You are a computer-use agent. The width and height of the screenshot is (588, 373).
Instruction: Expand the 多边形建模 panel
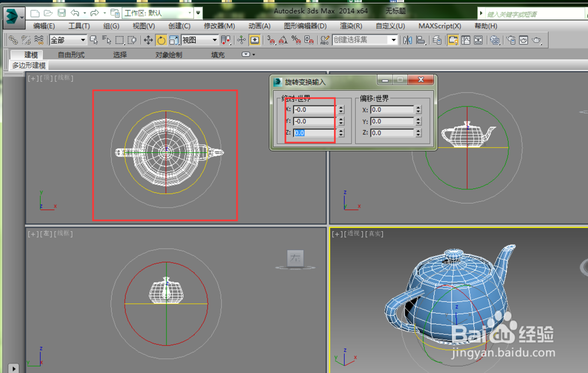[29, 66]
